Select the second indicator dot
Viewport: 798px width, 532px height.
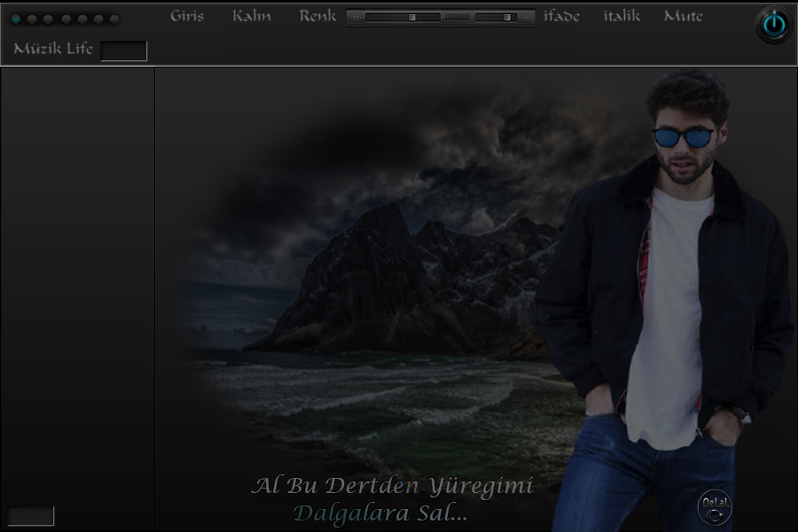click(x=32, y=20)
